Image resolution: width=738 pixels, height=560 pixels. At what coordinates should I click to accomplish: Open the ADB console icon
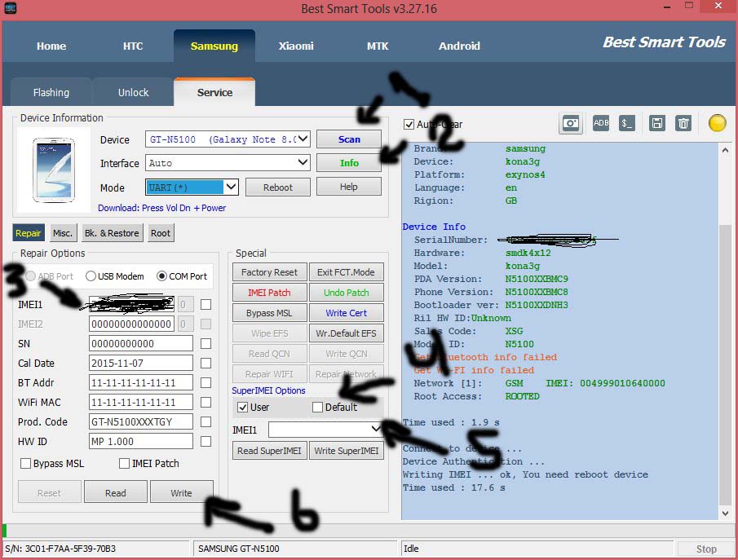[600, 123]
